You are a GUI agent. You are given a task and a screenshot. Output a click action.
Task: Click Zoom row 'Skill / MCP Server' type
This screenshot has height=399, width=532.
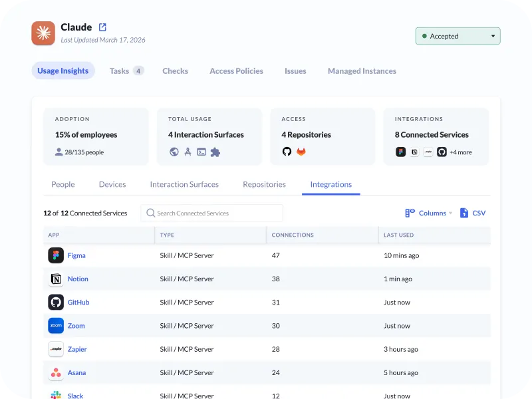click(x=187, y=326)
